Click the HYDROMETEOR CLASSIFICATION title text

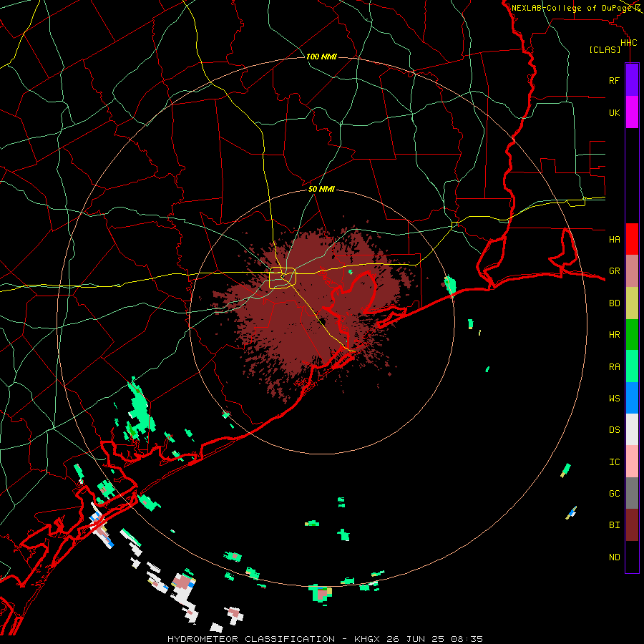251,639
